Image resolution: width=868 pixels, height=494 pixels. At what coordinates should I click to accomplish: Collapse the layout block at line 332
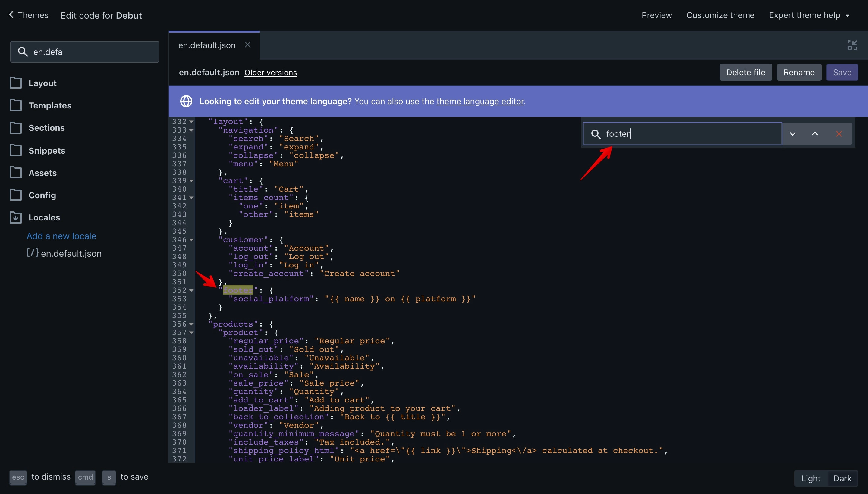(191, 121)
